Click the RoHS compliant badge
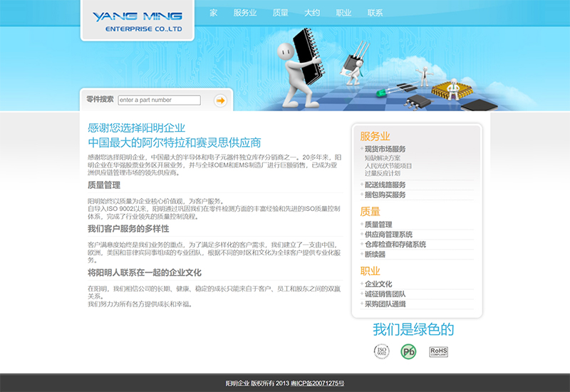 (x=438, y=351)
